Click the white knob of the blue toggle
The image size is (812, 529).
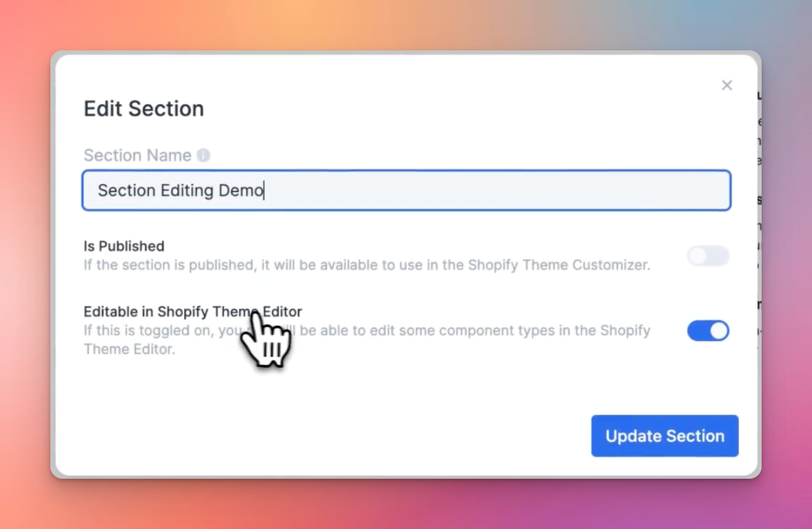coord(719,331)
